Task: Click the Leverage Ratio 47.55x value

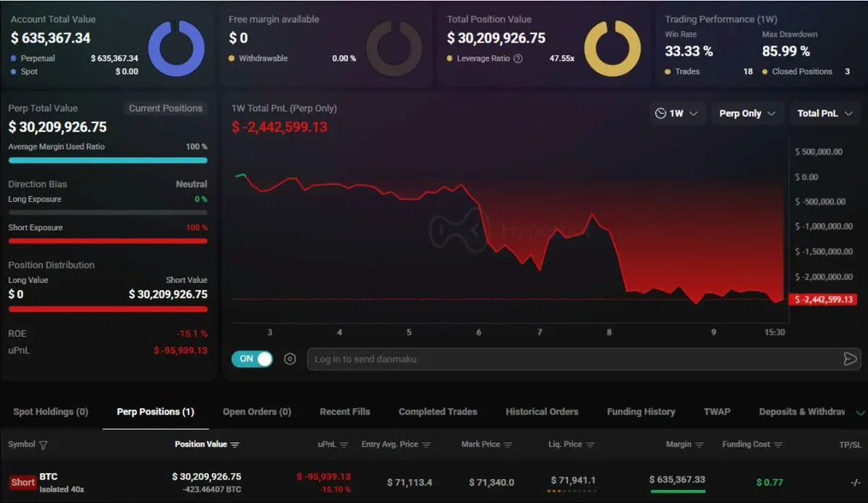Action: pos(562,59)
